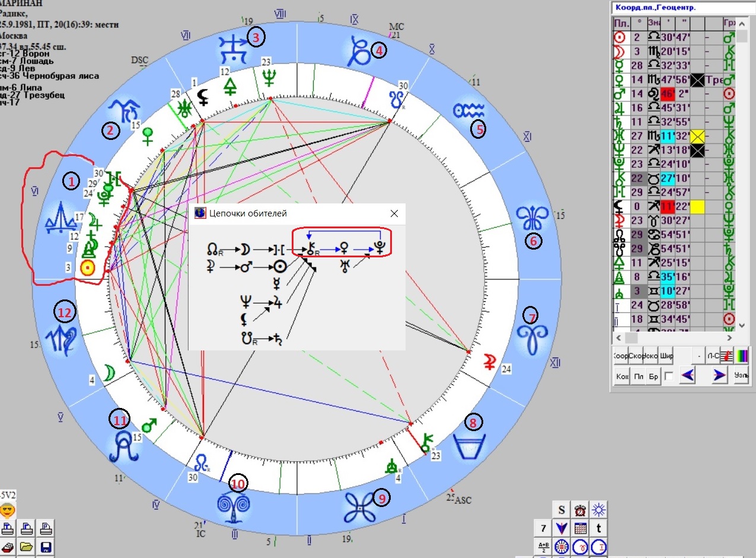Click the blue wheel with red center icon

tap(562, 546)
